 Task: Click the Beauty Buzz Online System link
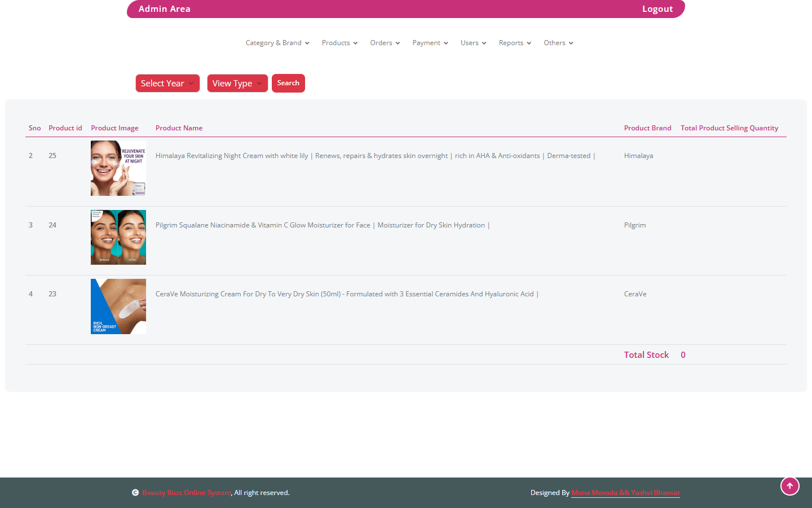click(x=187, y=493)
